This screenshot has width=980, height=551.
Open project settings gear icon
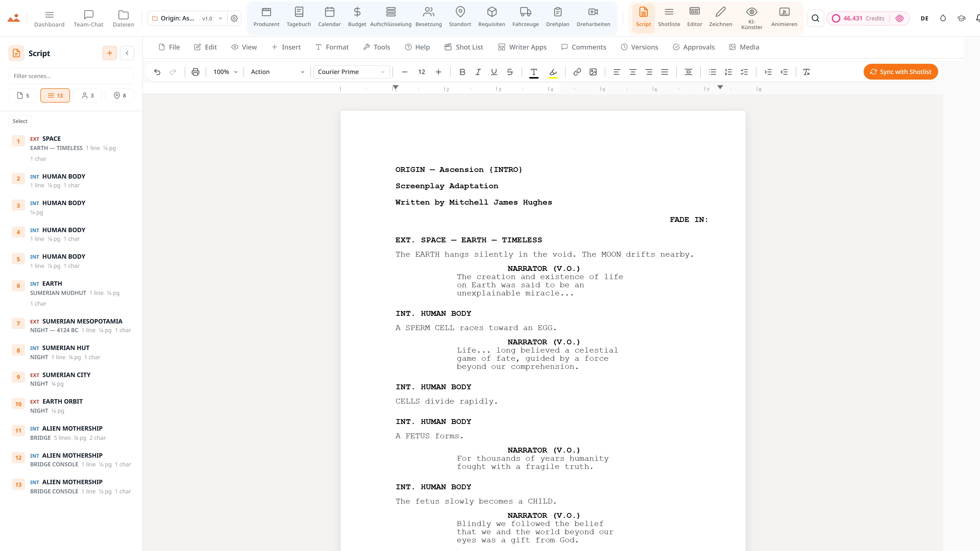point(234,18)
